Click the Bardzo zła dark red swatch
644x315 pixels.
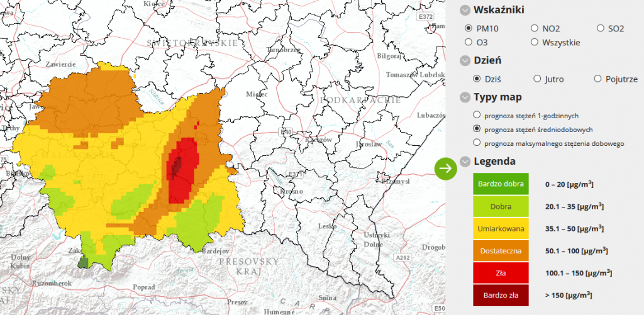pos(501,296)
